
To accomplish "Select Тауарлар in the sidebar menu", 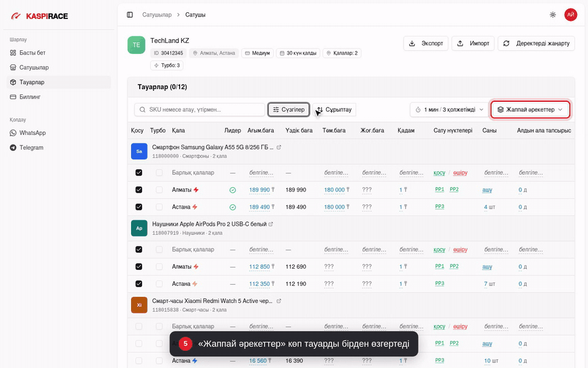I will (x=59, y=82).
